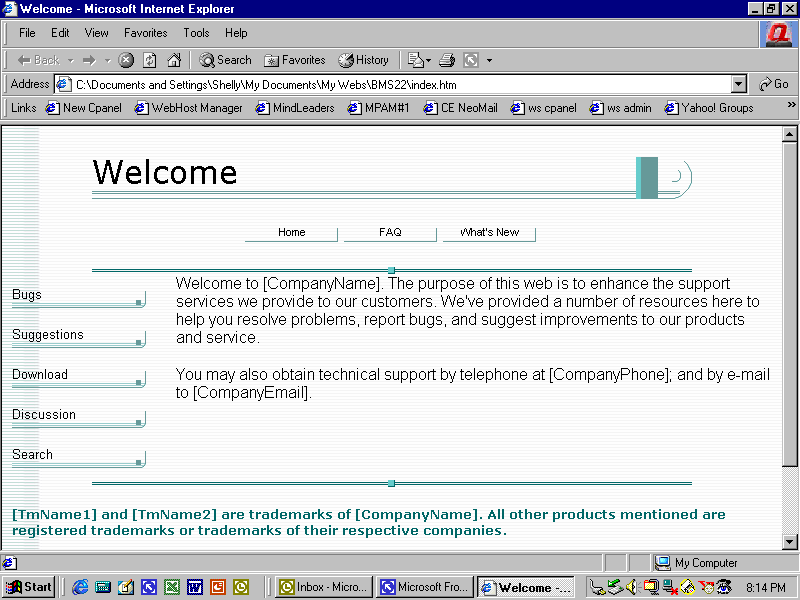Open the Favorites menu
This screenshot has width=800, height=600.
145,33
